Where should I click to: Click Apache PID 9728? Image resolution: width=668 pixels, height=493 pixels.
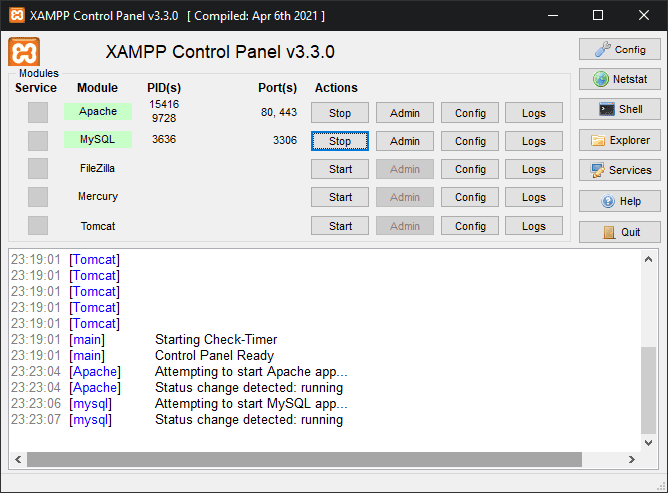(164, 118)
